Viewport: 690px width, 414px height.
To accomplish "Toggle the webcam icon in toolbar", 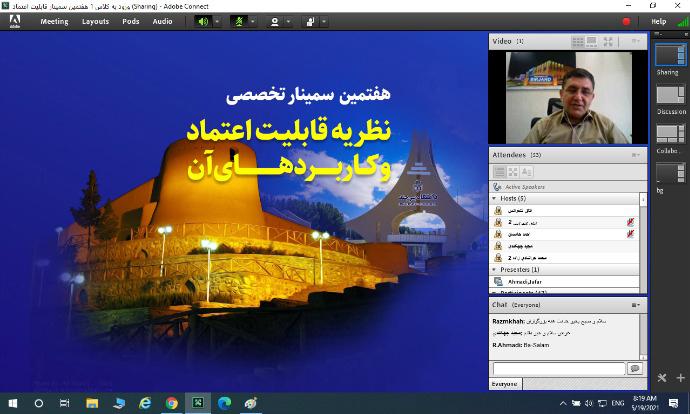I will (274, 21).
